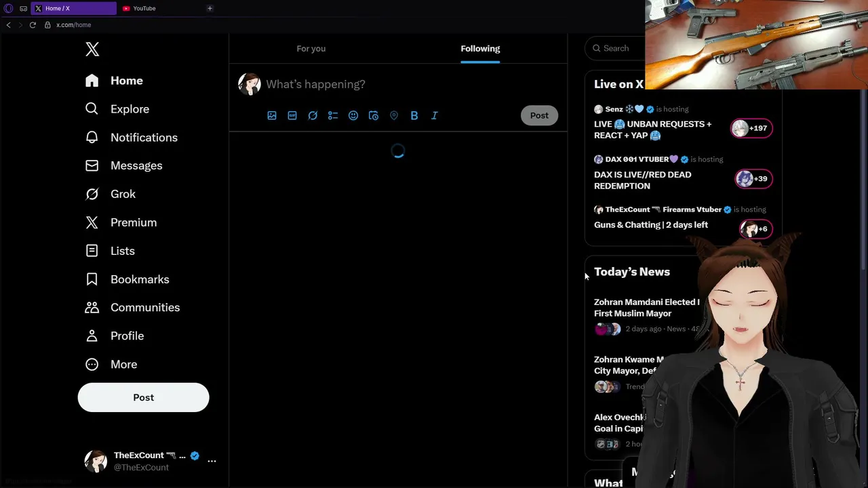Click the search magnifier icon
Viewport: 868px width, 488px height.
(597, 48)
